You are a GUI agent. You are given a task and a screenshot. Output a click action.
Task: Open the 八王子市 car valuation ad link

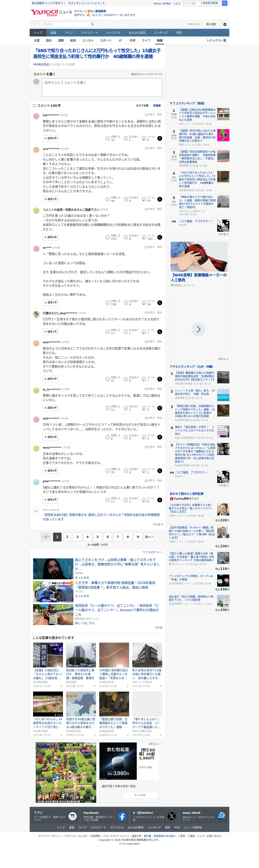click(x=115, y=585)
